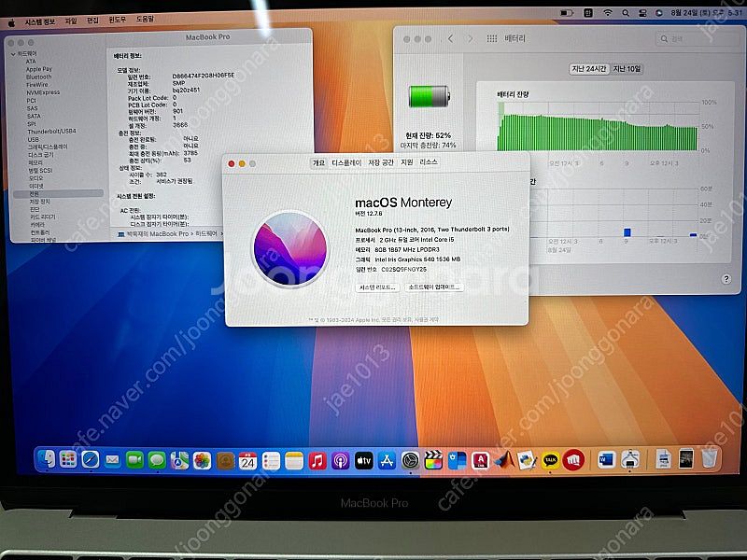The width and height of the screenshot is (747, 560).
Task: Open Finder from the Dock
Action: (46, 459)
